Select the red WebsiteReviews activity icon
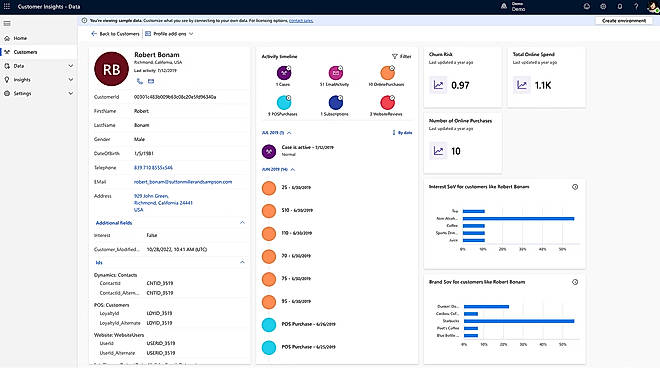 tap(387, 103)
